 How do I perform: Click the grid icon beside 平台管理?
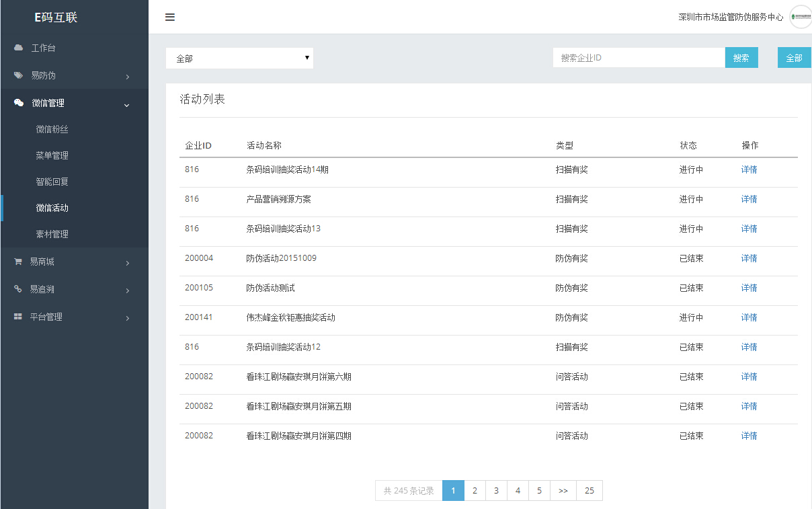pyautogui.click(x=18, y=317)
